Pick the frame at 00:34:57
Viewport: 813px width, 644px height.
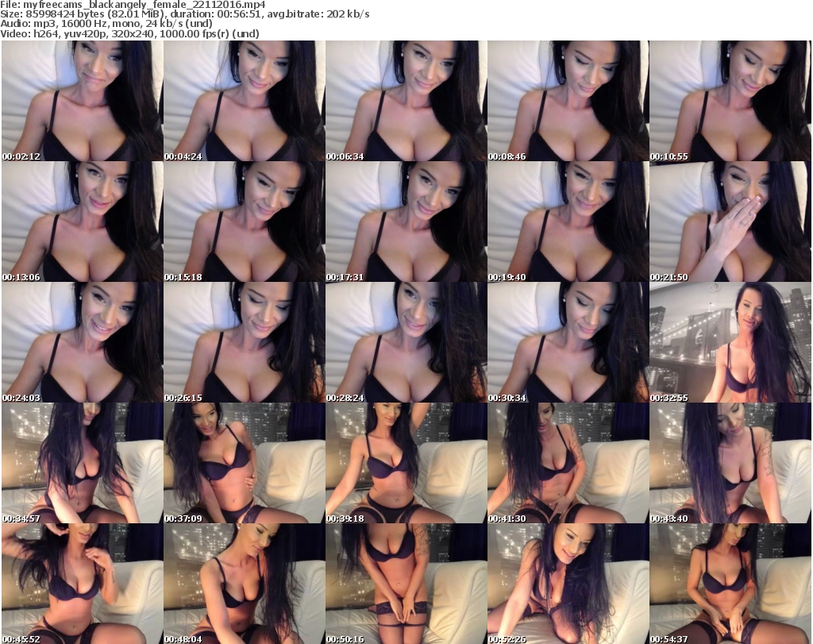(83, 463)
